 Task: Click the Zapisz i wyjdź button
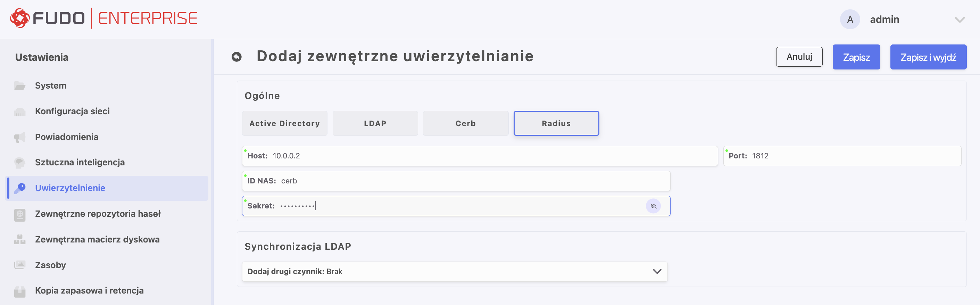(x=928, y=57)
